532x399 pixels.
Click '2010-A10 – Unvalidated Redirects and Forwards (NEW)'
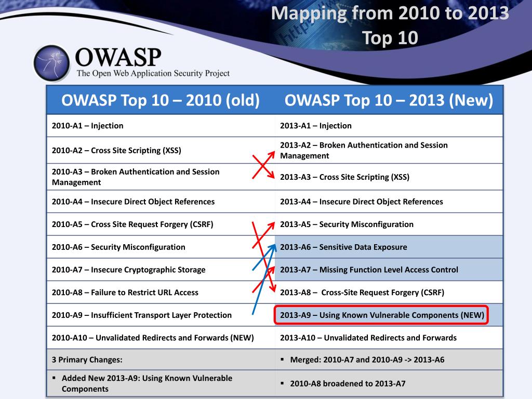pyautogui.click(x=153, y=338)
